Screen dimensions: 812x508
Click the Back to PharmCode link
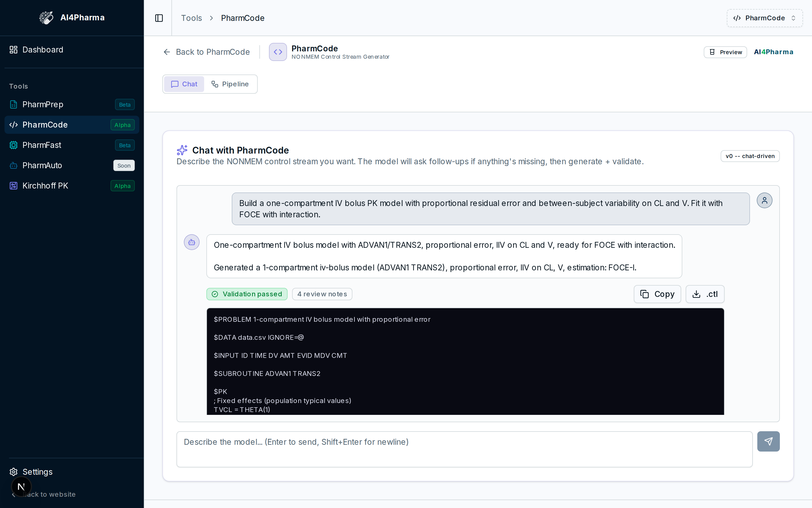(x=206, y=52)
